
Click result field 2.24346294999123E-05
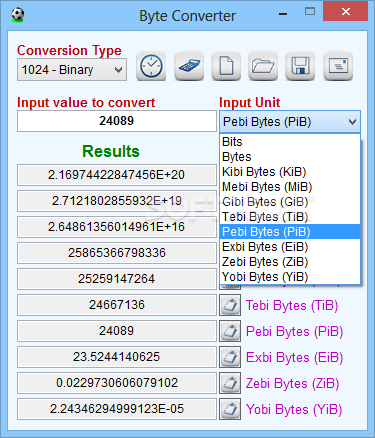117,409
